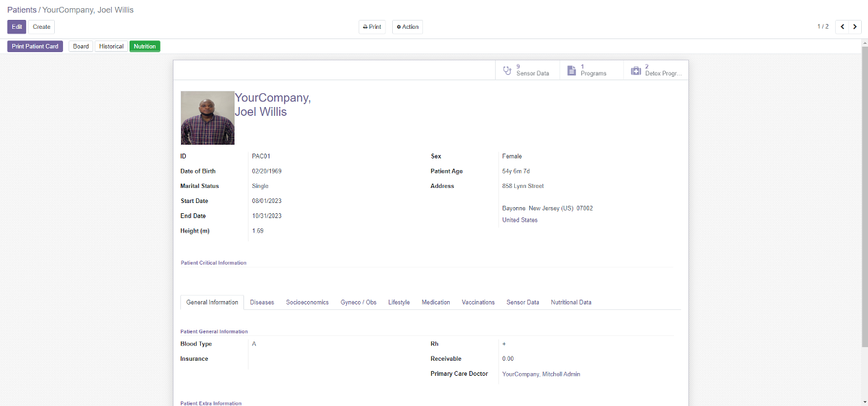Go to Patients breadcrumb link
868x406 pixels.
pyautogui.click(x=22, y=10)
